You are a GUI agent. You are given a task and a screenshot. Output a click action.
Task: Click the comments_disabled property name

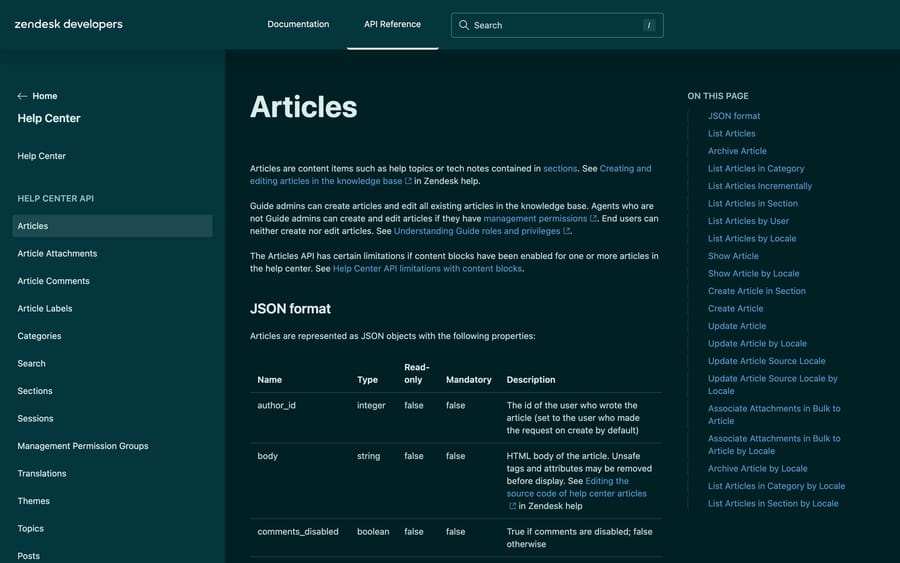298,532
